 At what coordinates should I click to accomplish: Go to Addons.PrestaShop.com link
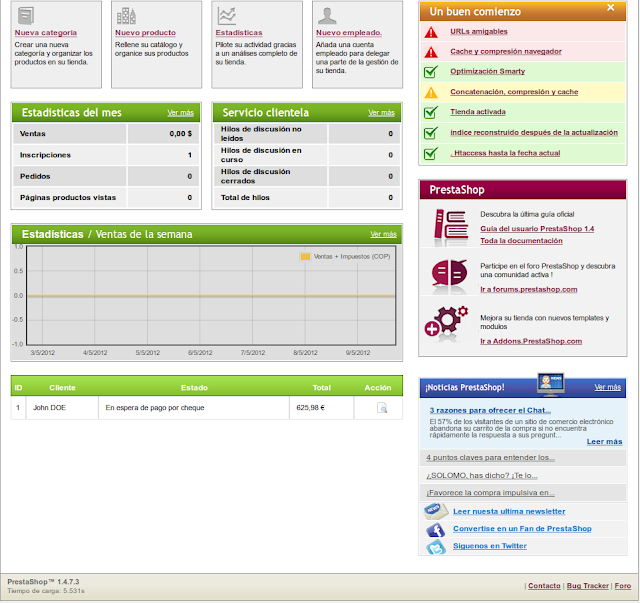[531, 341]
